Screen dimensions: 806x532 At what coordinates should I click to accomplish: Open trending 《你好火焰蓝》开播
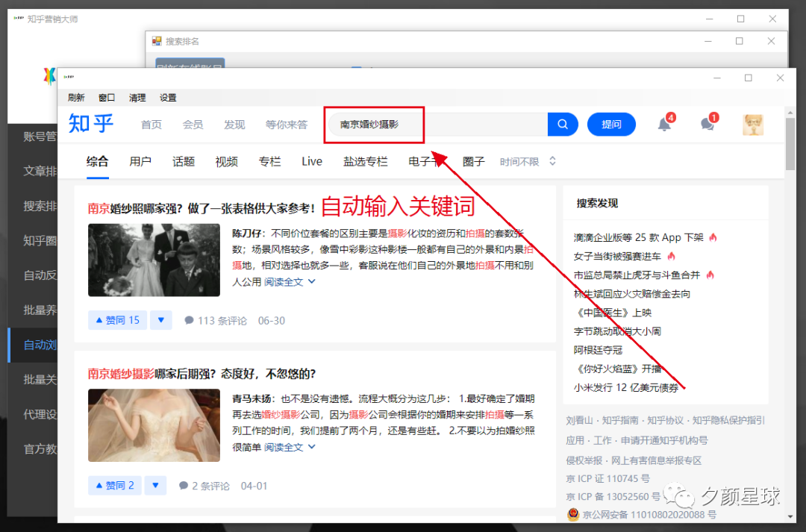(617, 369)
